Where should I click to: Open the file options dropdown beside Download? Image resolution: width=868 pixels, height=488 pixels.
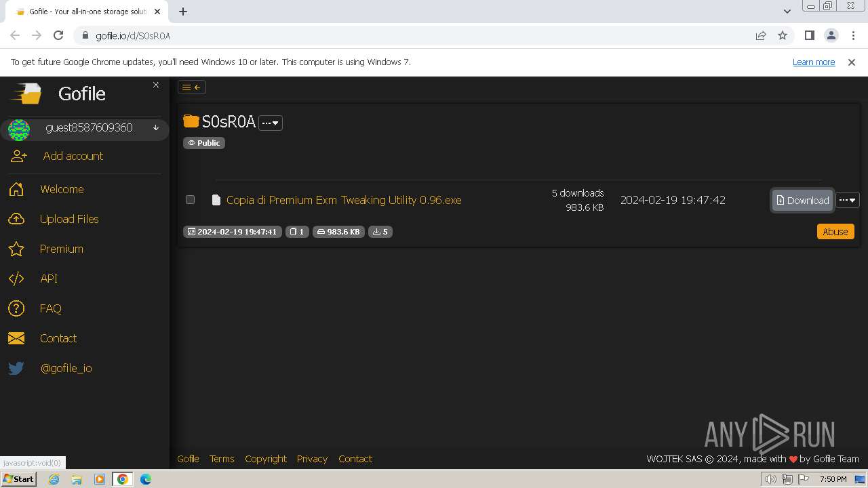tap(848, 200)
